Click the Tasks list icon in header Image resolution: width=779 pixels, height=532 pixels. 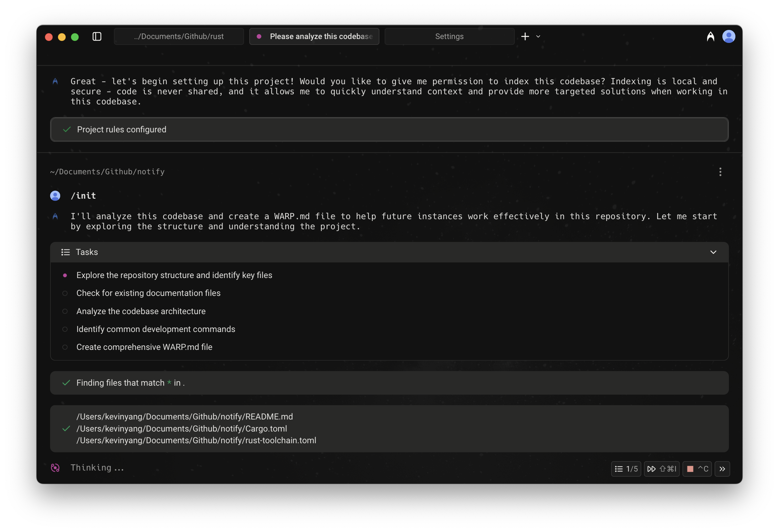click(65, 252)
